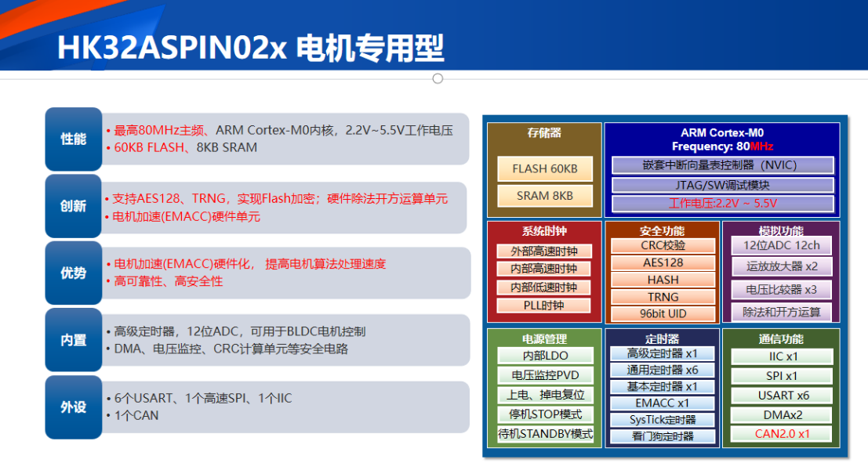Click the text 电机加速(EMACC)硬件单元
The image size is (868, 470).
pyautogui.click(x=186, y=217)
